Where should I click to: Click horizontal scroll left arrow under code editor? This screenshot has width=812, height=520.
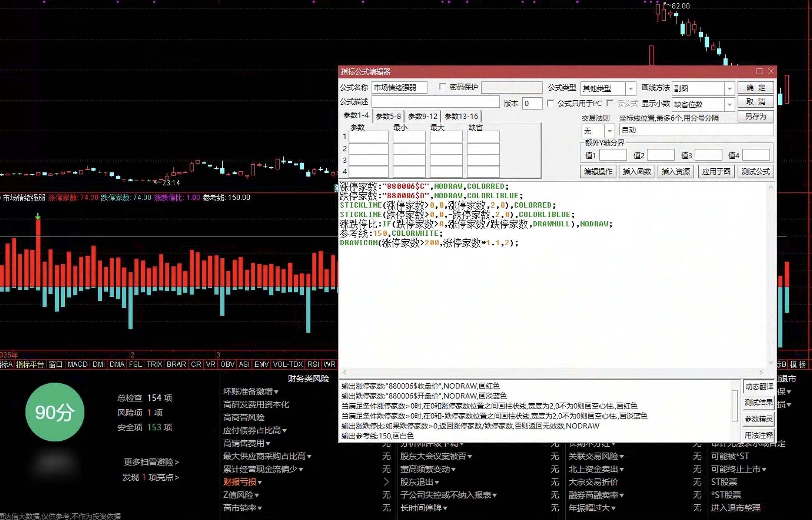pyautogui.click(x=345, y=372)
